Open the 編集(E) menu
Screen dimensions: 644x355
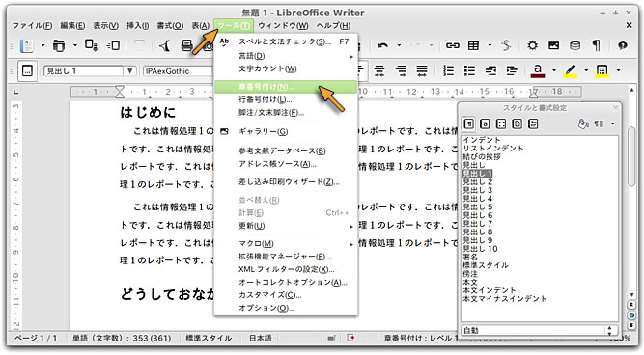tap(72, 25)
